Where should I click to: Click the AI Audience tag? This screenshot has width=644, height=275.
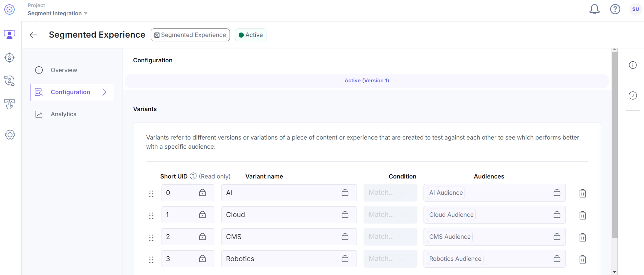tap(446, 192)
